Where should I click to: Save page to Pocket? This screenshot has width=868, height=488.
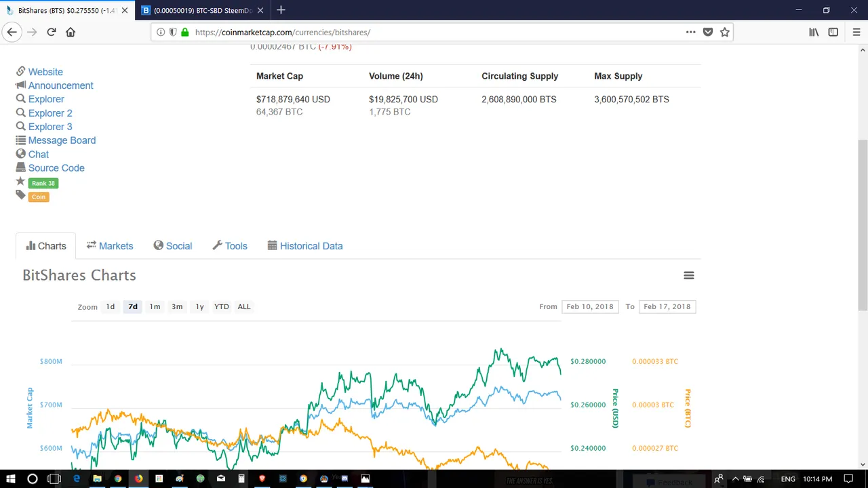(x=708, y=32)
